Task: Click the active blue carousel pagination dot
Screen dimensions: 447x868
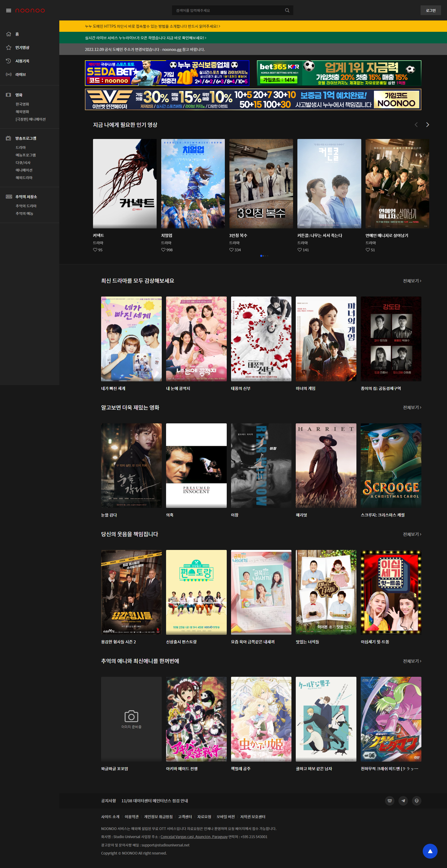Action: coord(261,256)
